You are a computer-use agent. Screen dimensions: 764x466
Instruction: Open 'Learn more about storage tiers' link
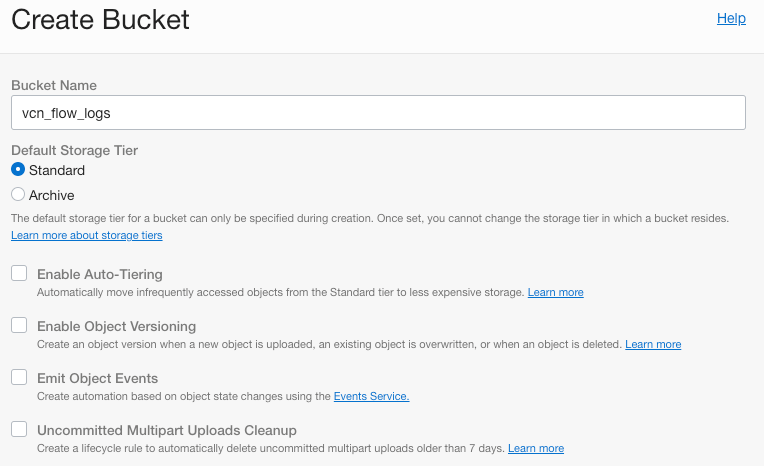coord(86,236)
